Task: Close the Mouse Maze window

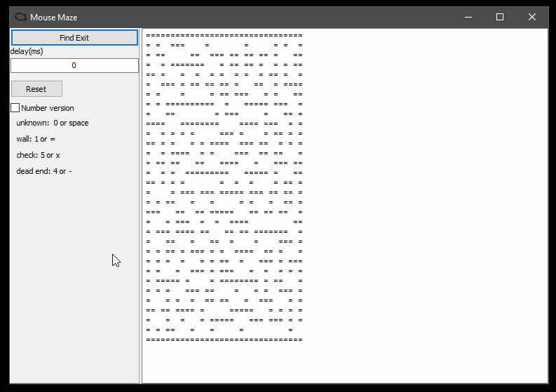Action: click(x=532, y=17)
